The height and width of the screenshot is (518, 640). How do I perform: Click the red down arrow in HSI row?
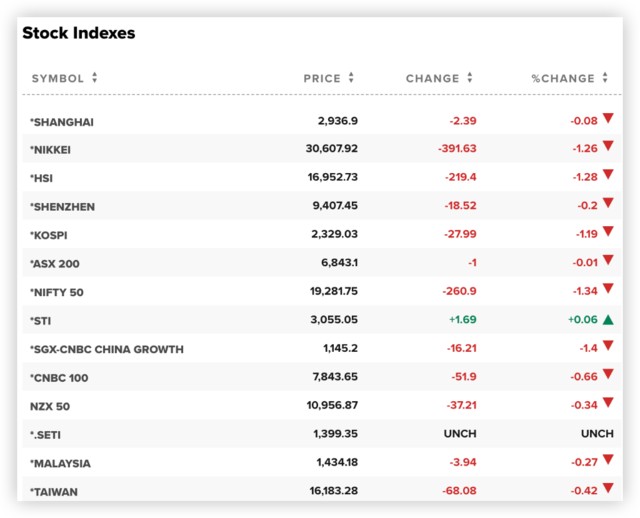607,177
